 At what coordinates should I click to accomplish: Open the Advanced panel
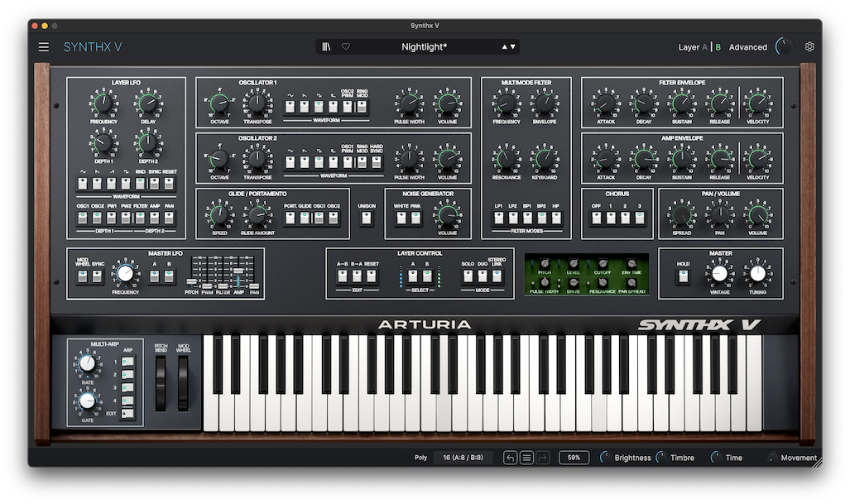(x=747, y=46)
